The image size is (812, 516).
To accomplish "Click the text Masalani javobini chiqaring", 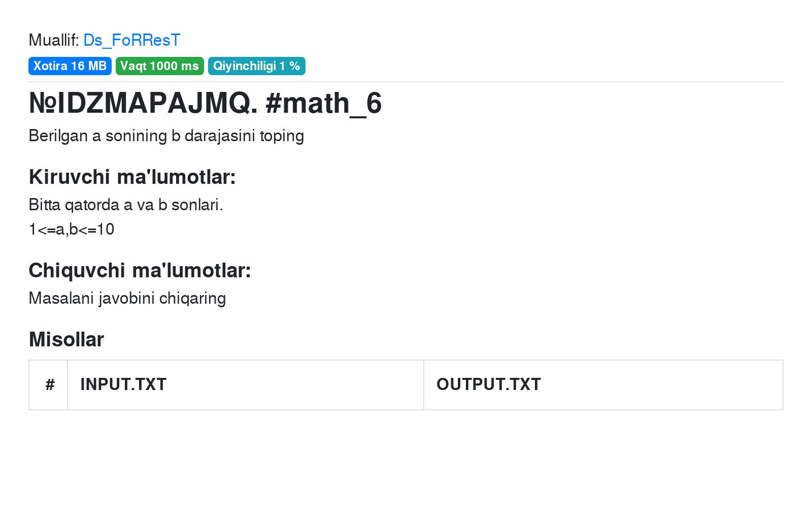I will [x=127, y=298].
